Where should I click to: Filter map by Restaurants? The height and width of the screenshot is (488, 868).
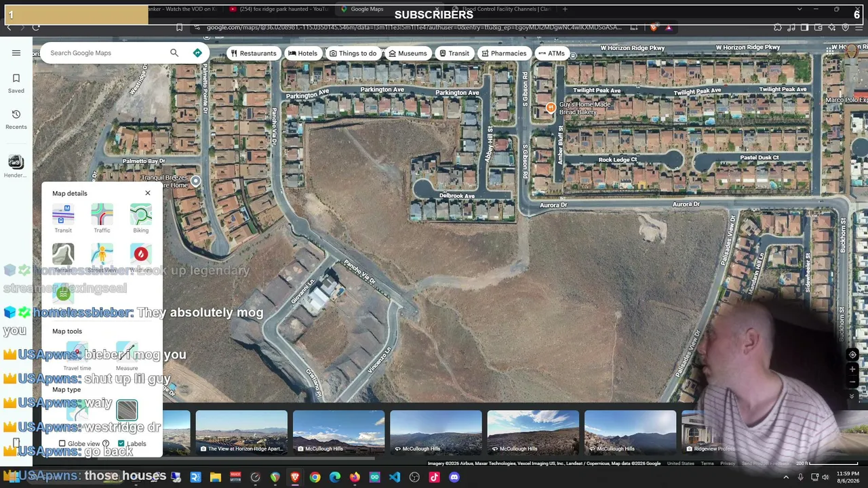click(x=253, y=54)
